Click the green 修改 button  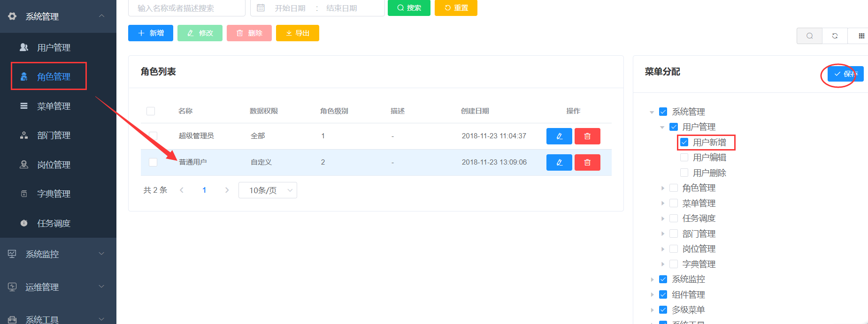200,33
